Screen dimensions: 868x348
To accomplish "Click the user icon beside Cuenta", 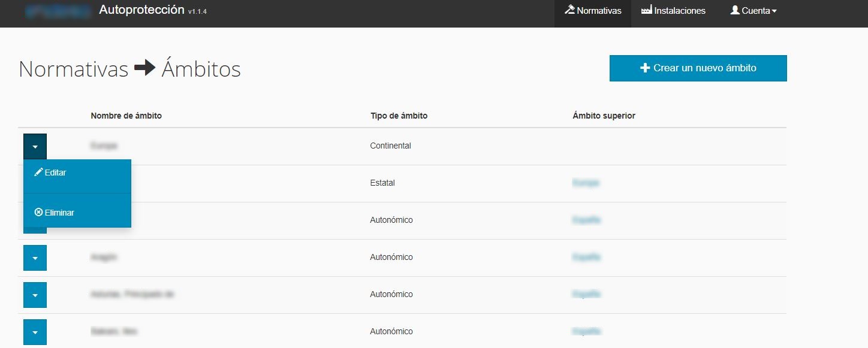I will (734, 10).
